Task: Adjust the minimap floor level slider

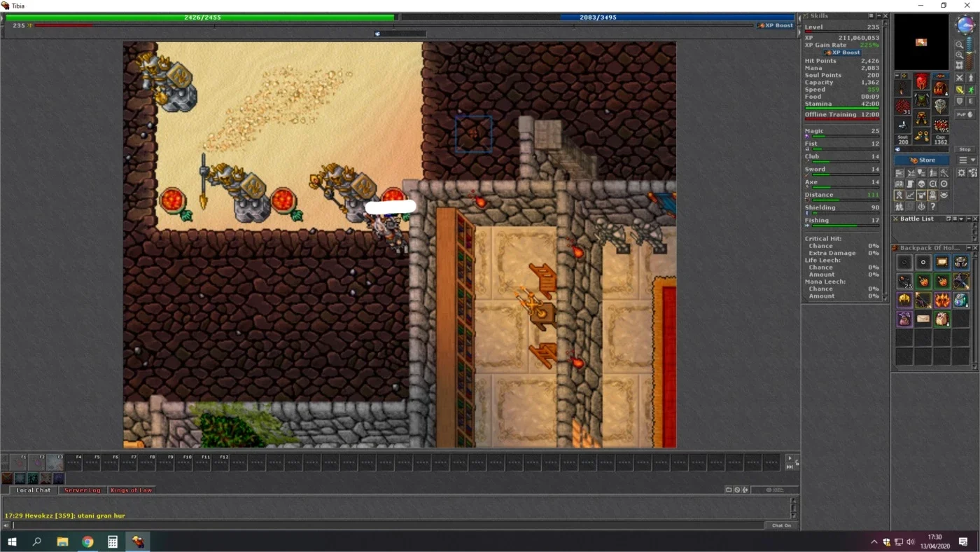Action: [x=969, y=53]
